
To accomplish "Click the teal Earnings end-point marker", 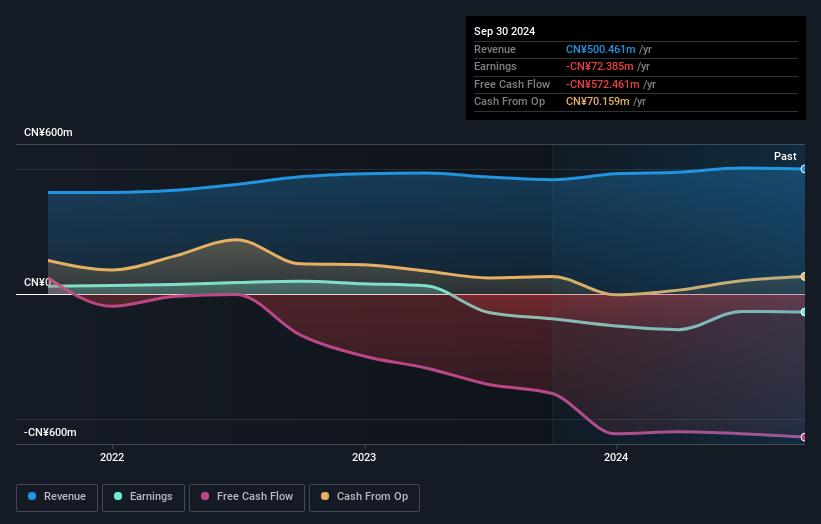I will tap(804, 312).
